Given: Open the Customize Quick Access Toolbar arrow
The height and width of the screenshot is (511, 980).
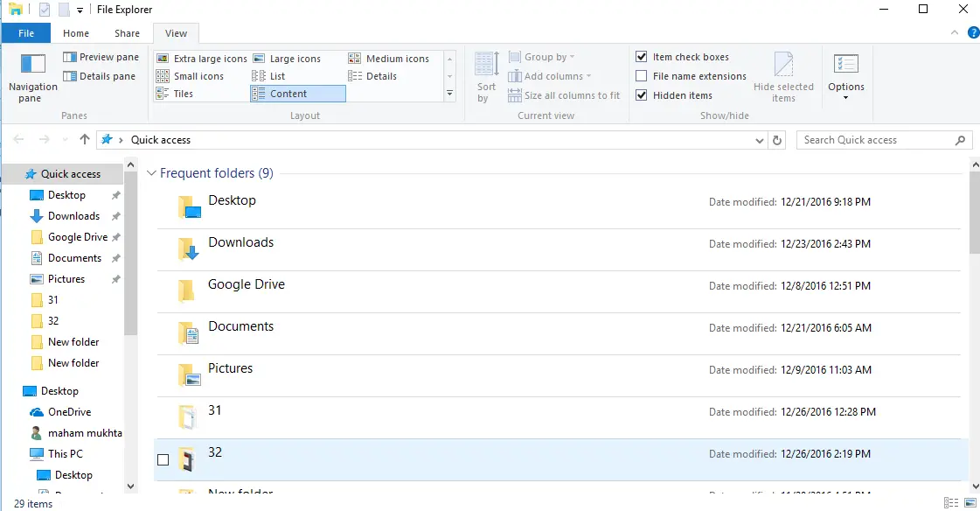Looking at the screenshot, I should pos(81,10).
